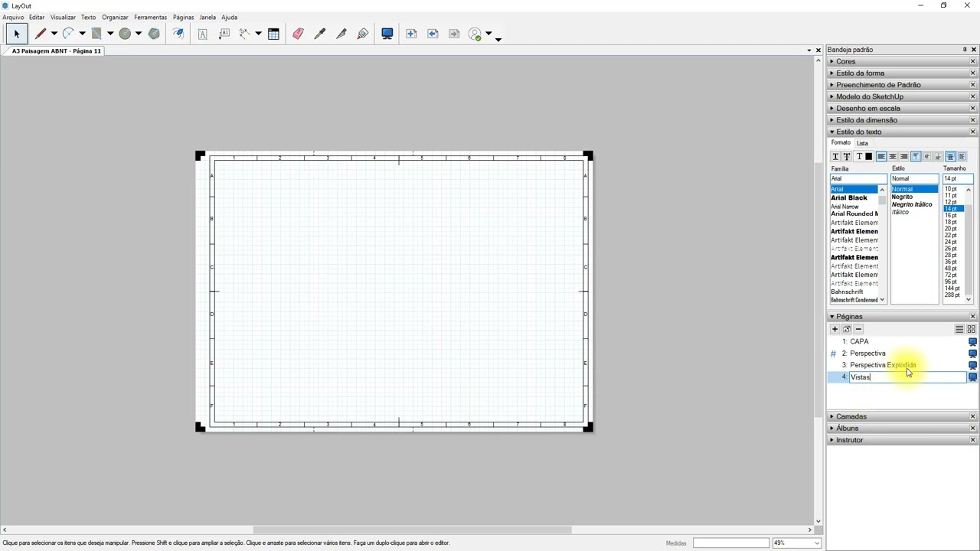Click the horizontal canvas scrollbar
Image resolution: width=980 pixels, height=551 pixels.
(x=412, y=530)
